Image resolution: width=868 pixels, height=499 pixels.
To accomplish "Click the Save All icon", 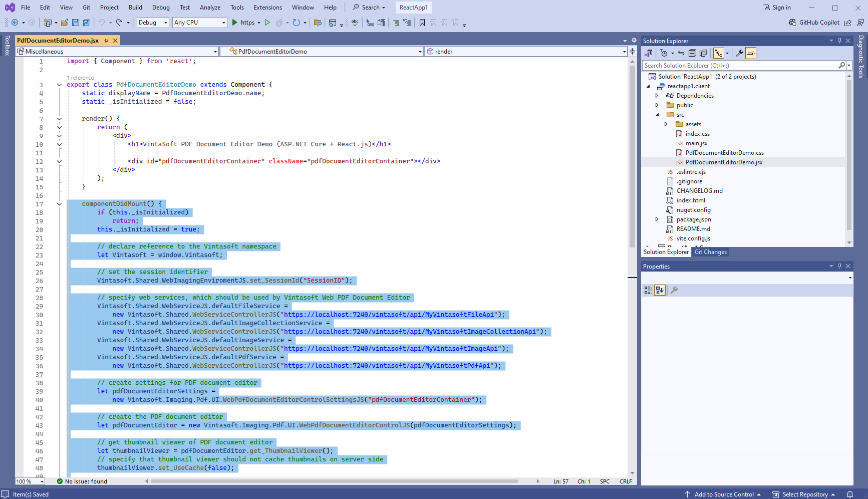I will (86, 23).
